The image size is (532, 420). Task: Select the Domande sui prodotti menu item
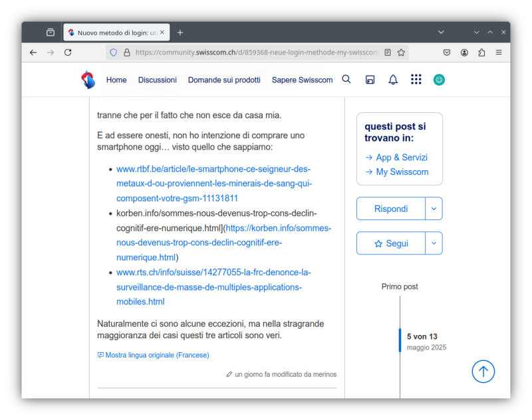(x=224, y=80)
